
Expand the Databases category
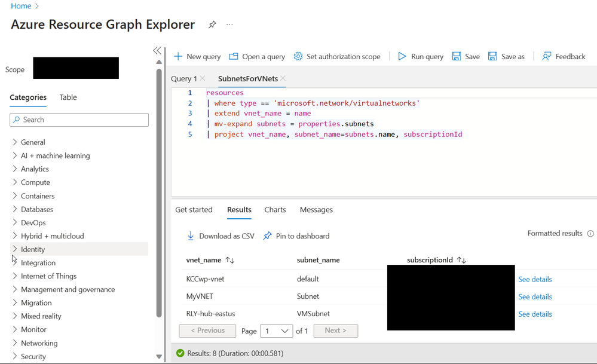(x=14, y=209)
